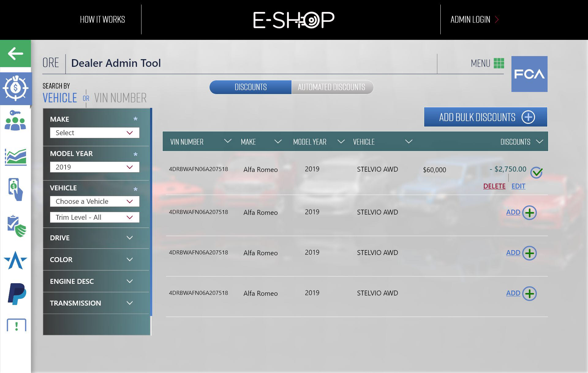The width and height of the screenshot is (588, 373).
Task: Click the green checkmark on discounted row
Action: point(537,173)
